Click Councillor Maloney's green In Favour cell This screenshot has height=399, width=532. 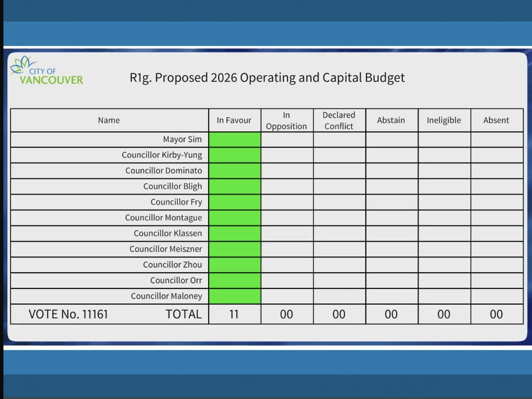click(x=235, y=296)
